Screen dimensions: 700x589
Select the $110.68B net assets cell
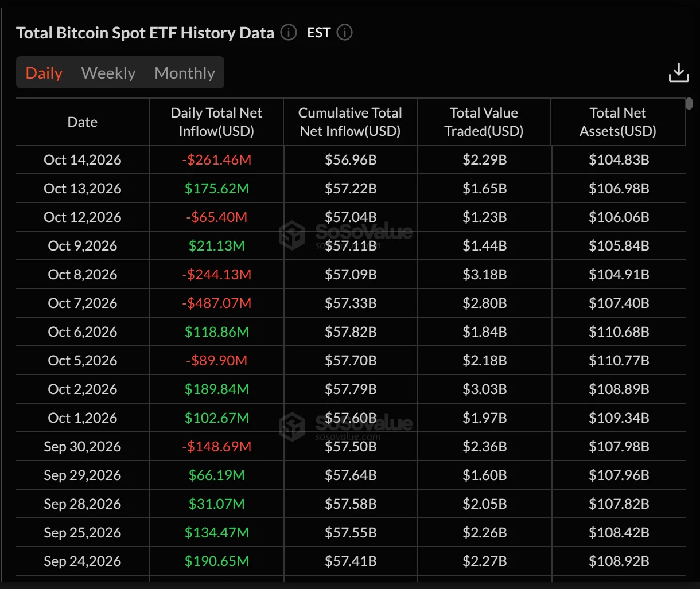coord(619,331)
